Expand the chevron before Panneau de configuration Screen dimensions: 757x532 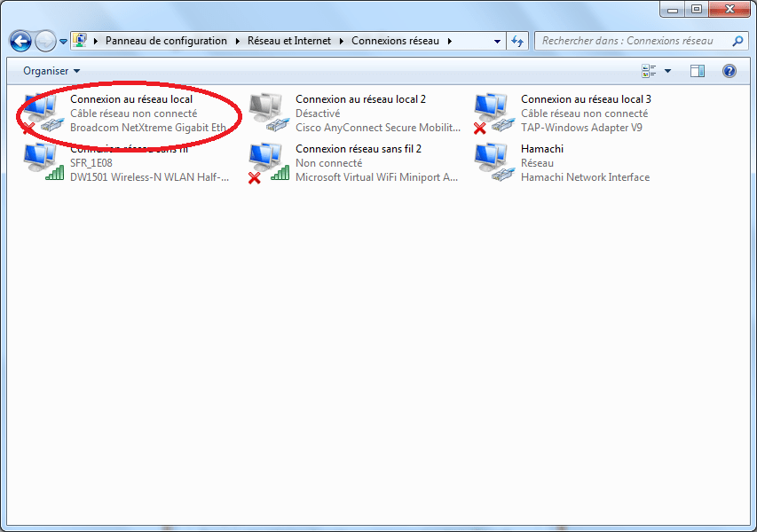click(96, 41)
